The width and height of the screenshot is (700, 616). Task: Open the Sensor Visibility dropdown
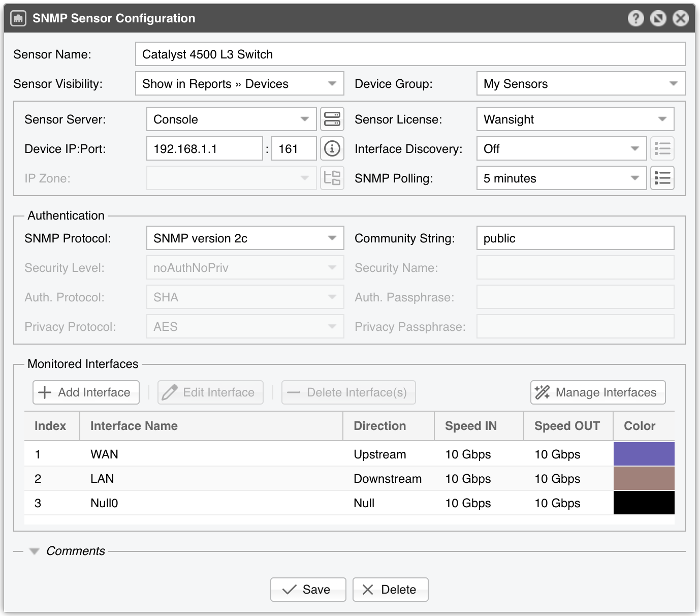(x=239, y=84)
